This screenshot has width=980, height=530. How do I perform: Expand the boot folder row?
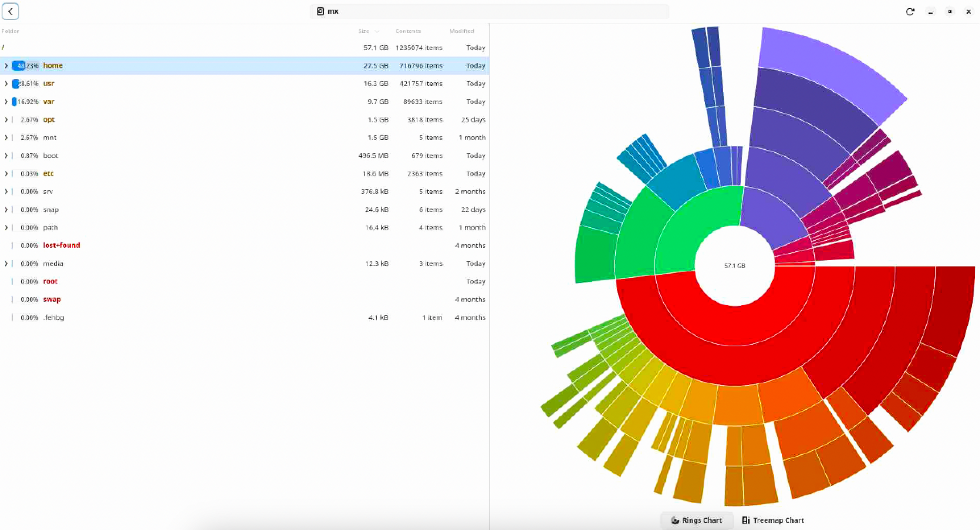pyautogui.click(x=6, y=155)
